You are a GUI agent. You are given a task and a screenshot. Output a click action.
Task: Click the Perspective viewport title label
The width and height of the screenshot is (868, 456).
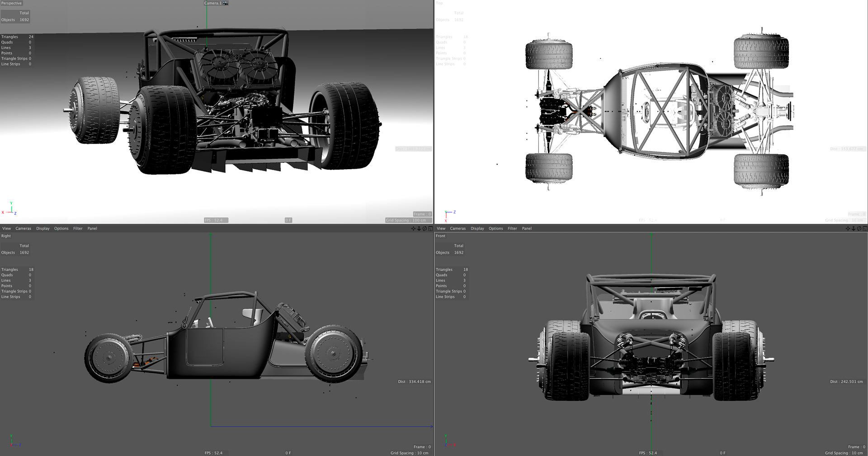[11, 3]
